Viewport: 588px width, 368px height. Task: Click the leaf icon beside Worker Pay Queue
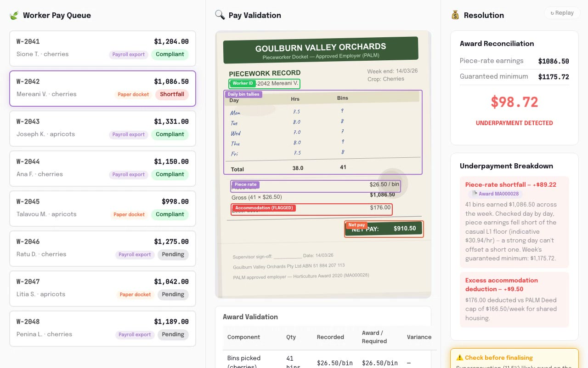[x=14, y=15]
